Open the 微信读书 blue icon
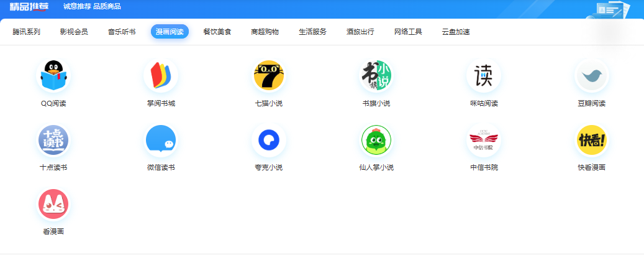This screenshot has height=255, width=644. 160,141
